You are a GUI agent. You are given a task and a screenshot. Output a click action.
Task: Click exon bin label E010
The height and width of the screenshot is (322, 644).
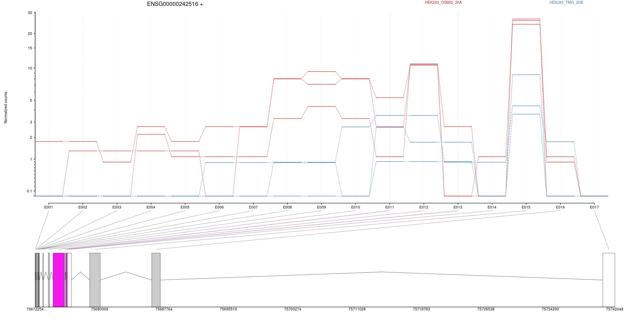pyautogui.click(x=356, y=207)
